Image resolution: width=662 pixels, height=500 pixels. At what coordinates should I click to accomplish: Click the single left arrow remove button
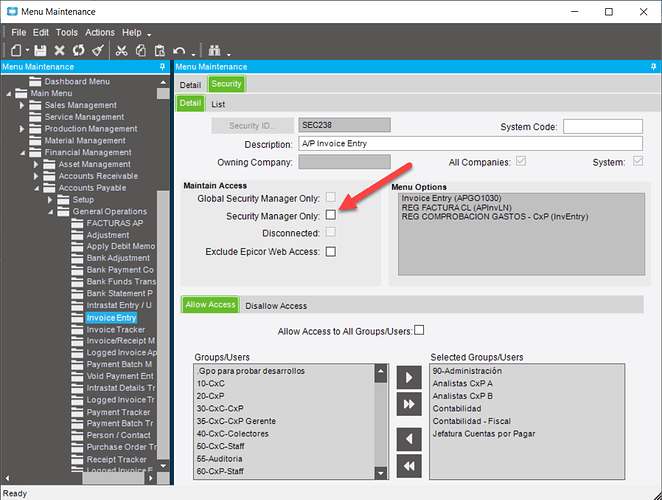(409, 439)
